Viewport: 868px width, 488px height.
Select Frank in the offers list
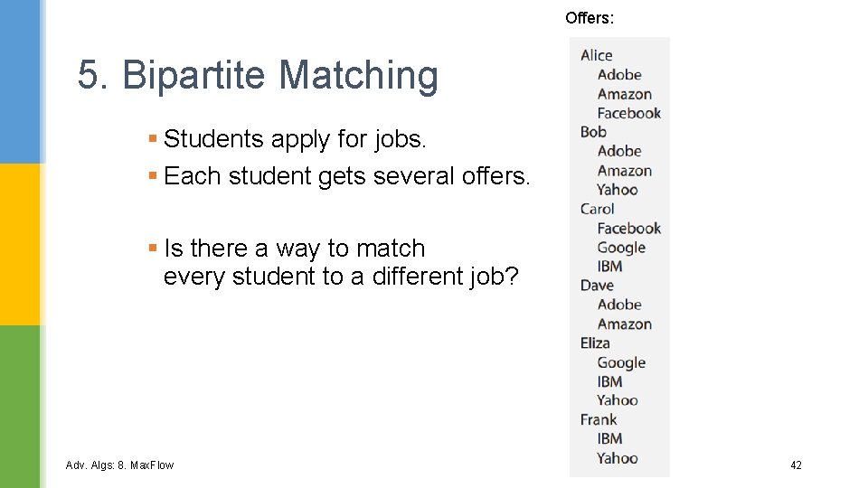click(x=599, y=419)
